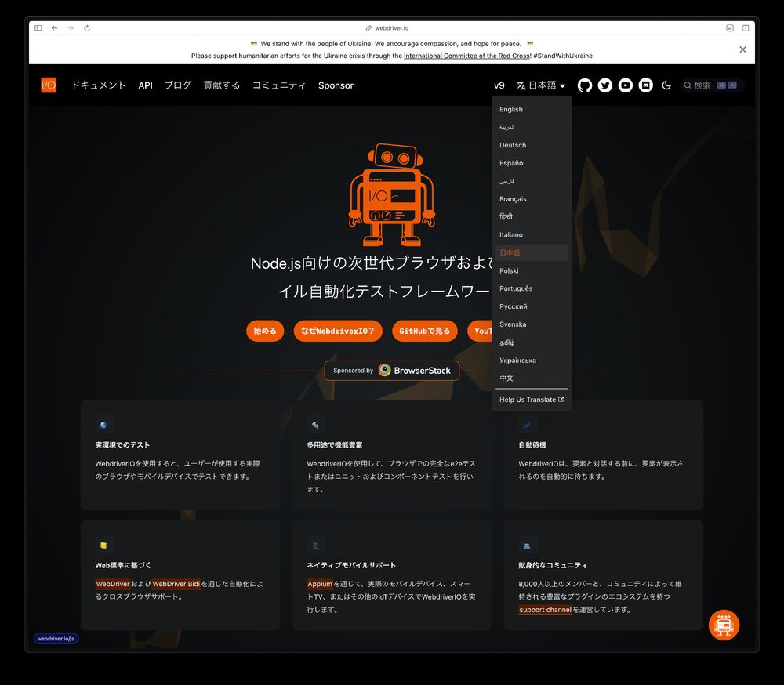Open the WebDriver Bidi link

176,584
